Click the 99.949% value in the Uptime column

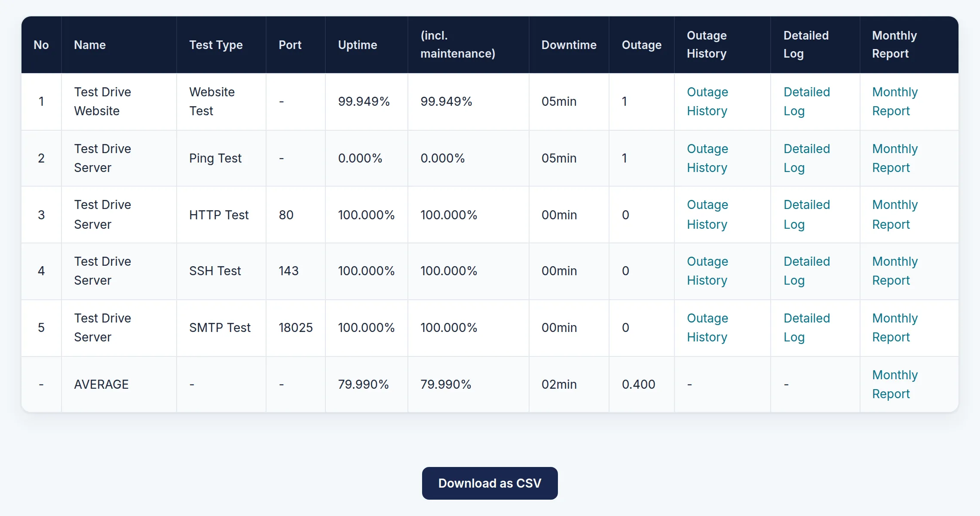pos(364,101)
